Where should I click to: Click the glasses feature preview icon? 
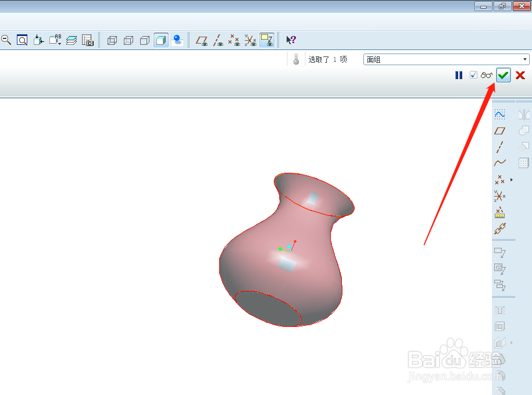[x=487, y=75]
